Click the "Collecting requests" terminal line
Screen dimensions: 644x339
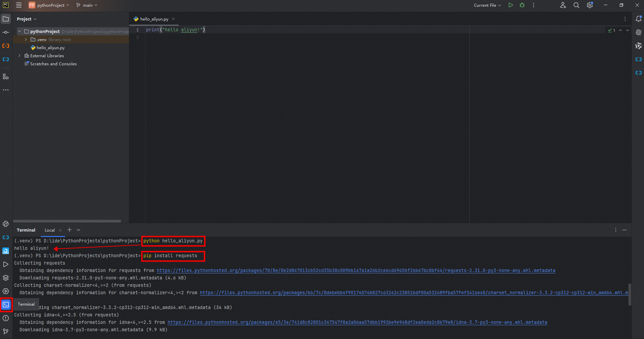(x=40, y=263)
